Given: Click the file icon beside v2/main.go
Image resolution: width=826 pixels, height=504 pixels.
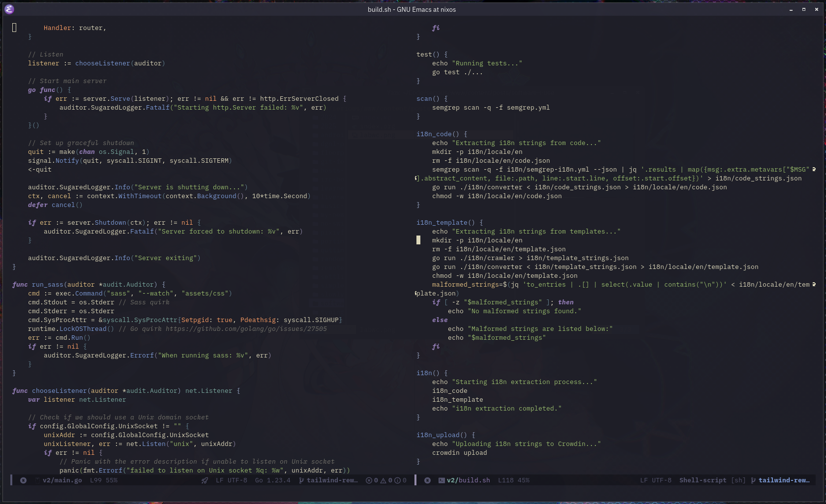Looking at the screenshot, I should pos(37,480).
